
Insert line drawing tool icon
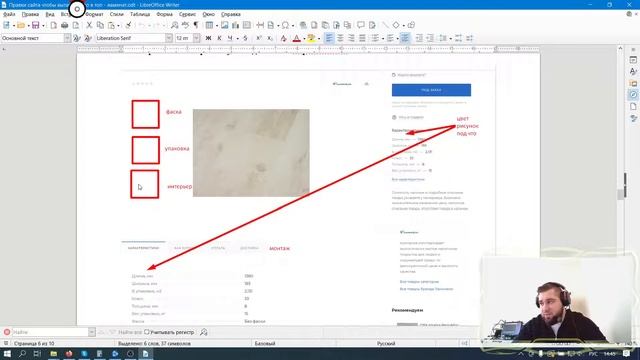(x=385, y=25)
